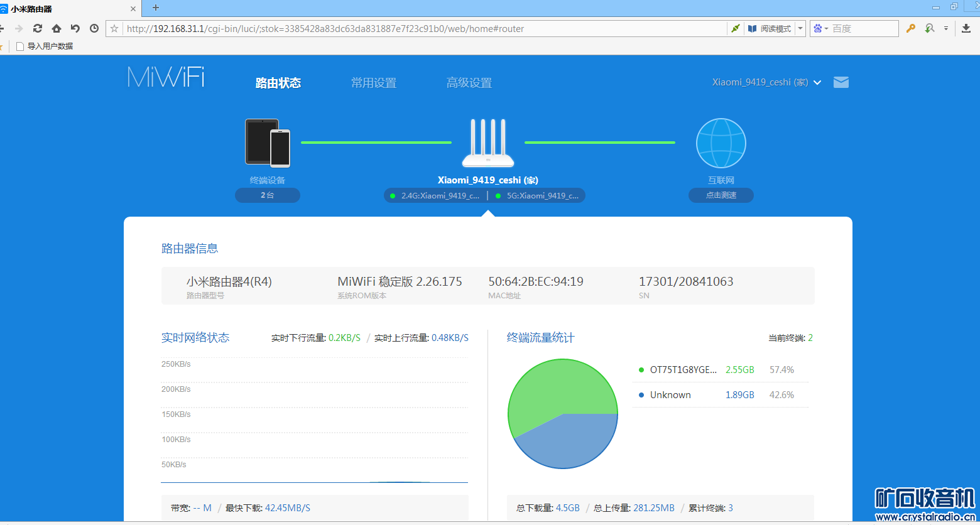Enable 阅读模式 reading mode
The height and width of the screenshot is (525, 980).
tap(770, 28)
